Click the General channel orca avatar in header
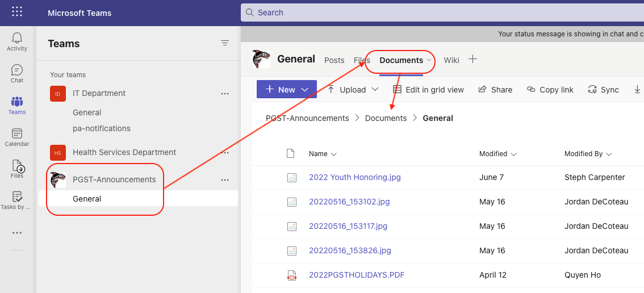 point(261,59)
